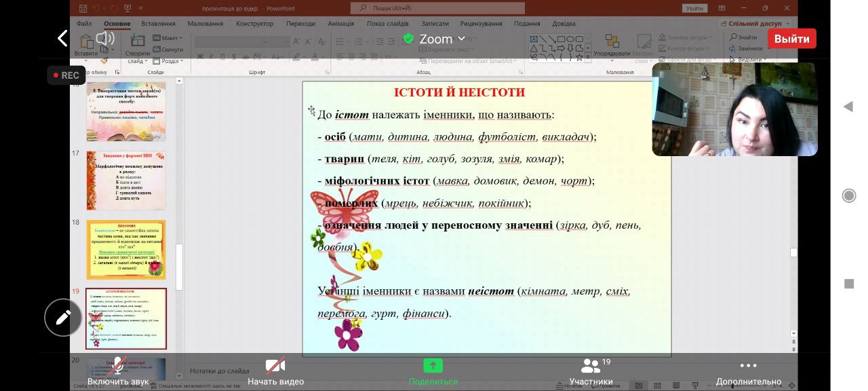Click the slide title ІСТОТИ Й НЕІСТОТИ
Viewport: 868px width, 391px height.
459,92
